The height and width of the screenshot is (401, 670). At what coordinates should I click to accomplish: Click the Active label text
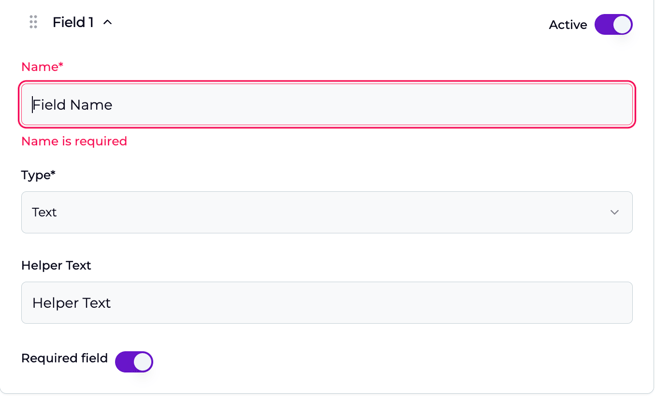click(567, 25)
